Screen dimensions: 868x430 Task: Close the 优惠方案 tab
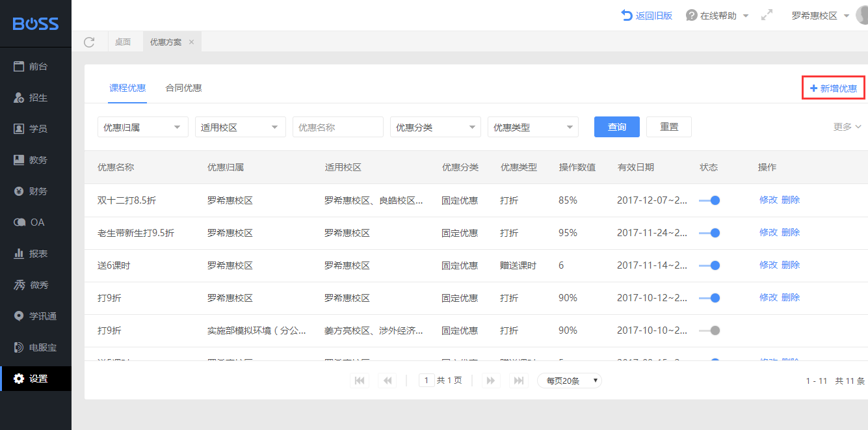(x=191, y=42)
